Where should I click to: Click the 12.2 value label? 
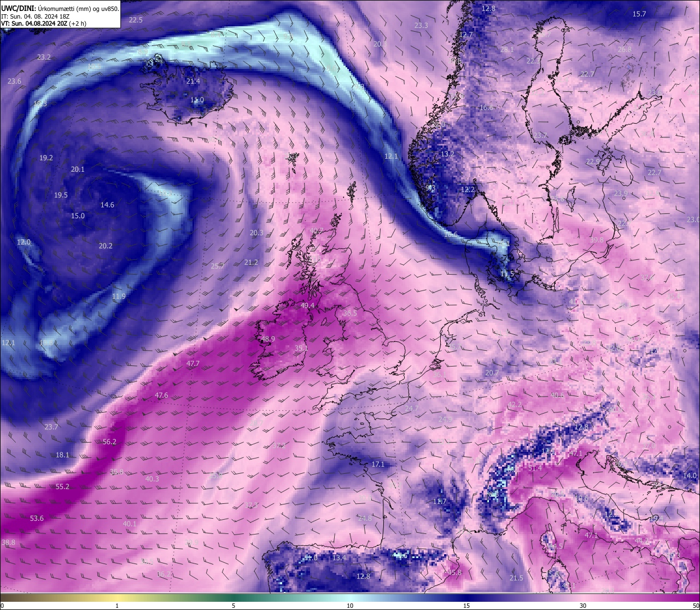click(468, 189)
